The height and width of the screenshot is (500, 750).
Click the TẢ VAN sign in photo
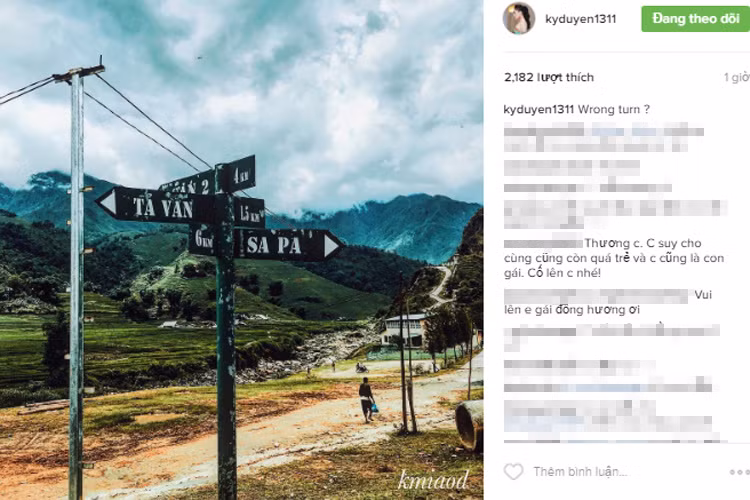155,206
